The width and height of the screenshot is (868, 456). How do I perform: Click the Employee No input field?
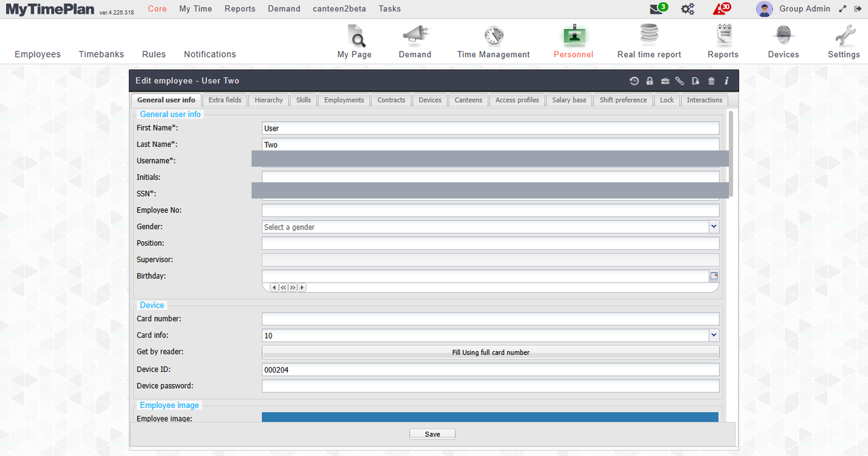(490, 210)
